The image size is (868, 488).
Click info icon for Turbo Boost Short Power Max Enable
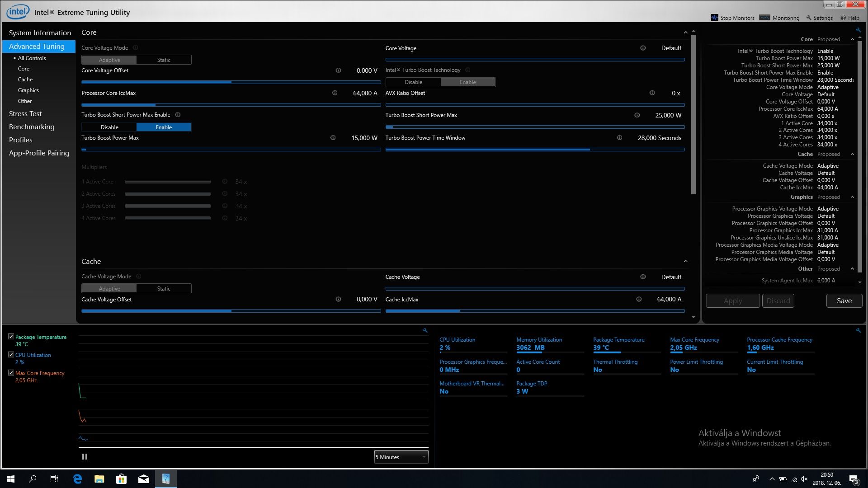pyautogui.click(x=178, y=115)
